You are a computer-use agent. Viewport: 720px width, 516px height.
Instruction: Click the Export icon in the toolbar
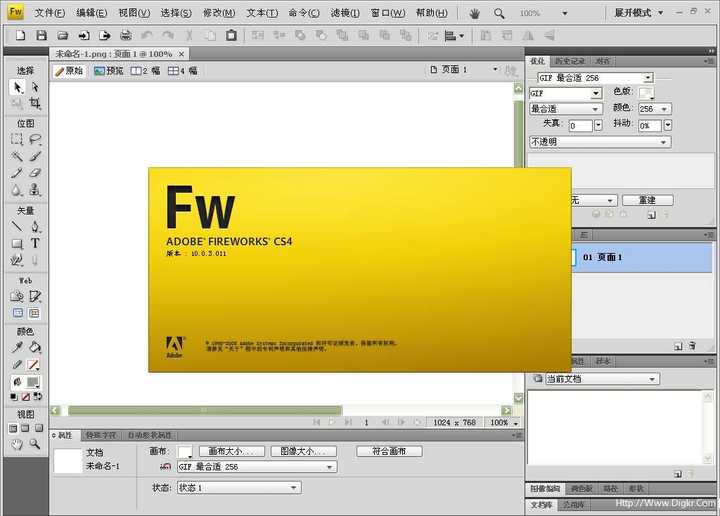pyautogui.click(x=105, y=35)
